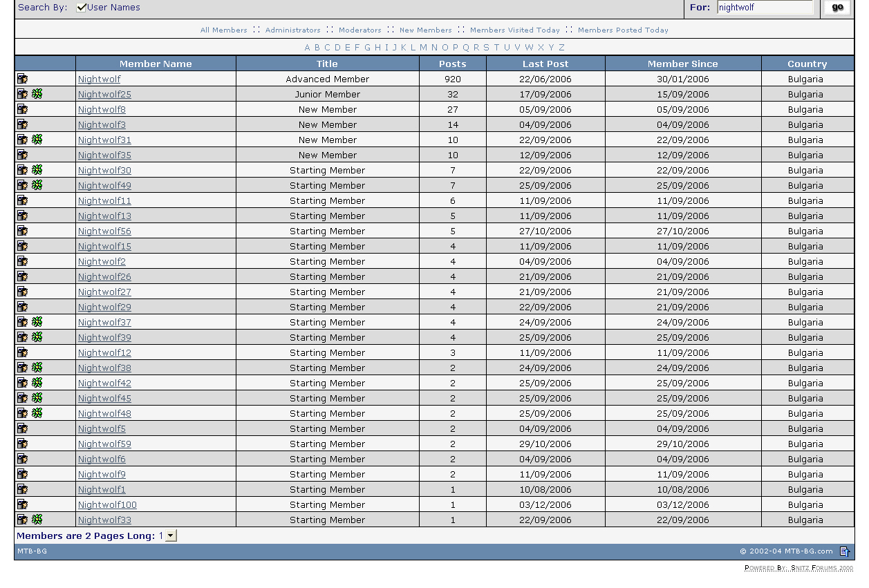Click the ICQ icon in Nightwolf38 row
This screenshot has height=588, width=869.
coord(37,368)
